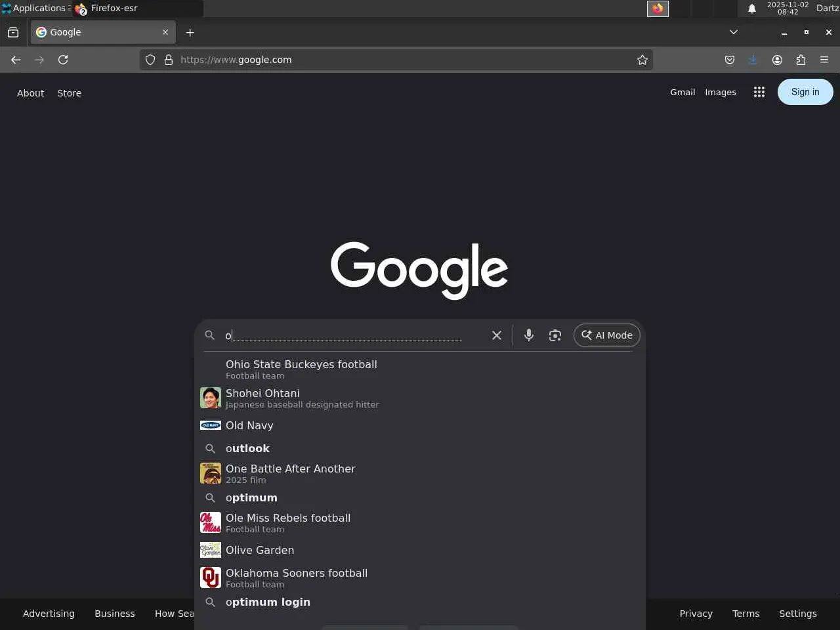Open the Applications menu in the top panel
The width and height of the screenshot is (840, 630).
pos(35,9)
